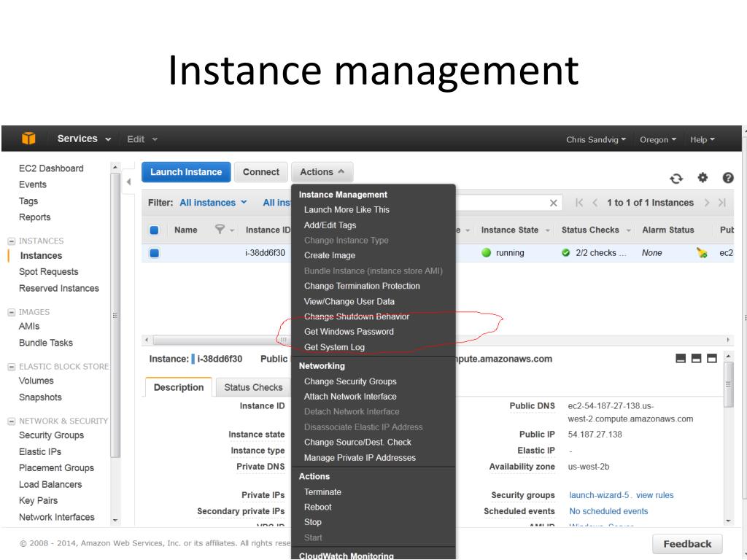Viewport: 747px width, 560px height.
Task: Open Volumes in sidebar
Action: pyautogui.click(x=36, y=381)
